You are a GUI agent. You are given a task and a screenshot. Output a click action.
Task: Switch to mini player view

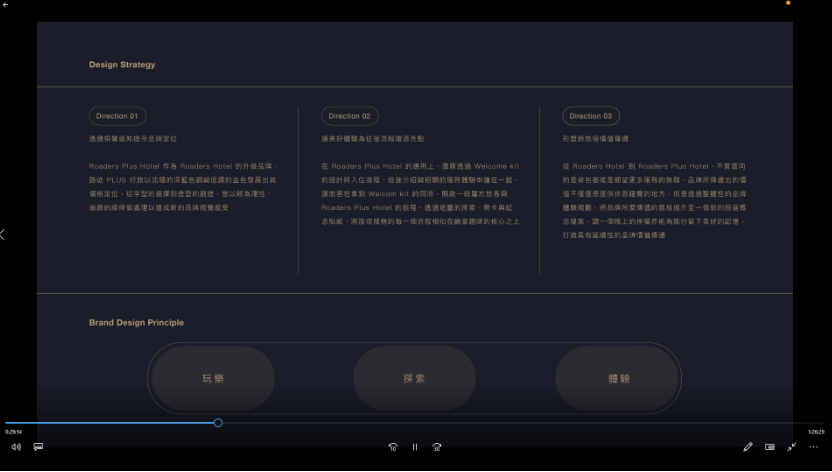[769, 447]
